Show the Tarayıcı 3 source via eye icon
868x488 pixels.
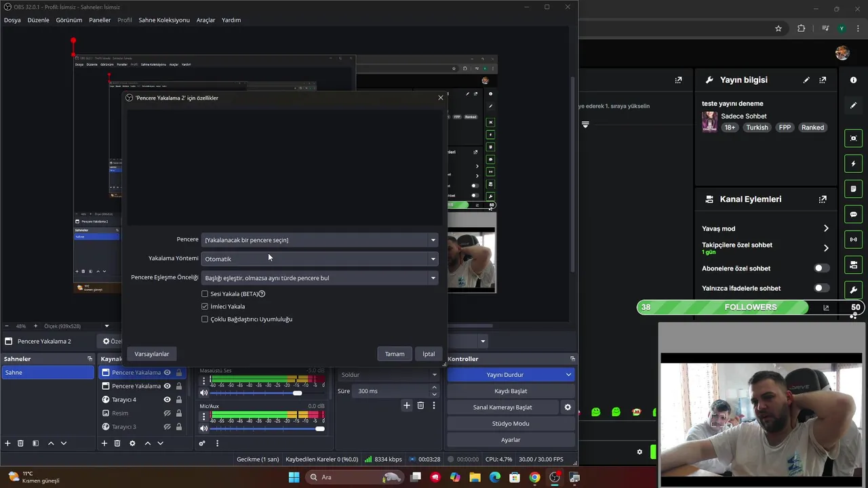click(x=167, y=427)
